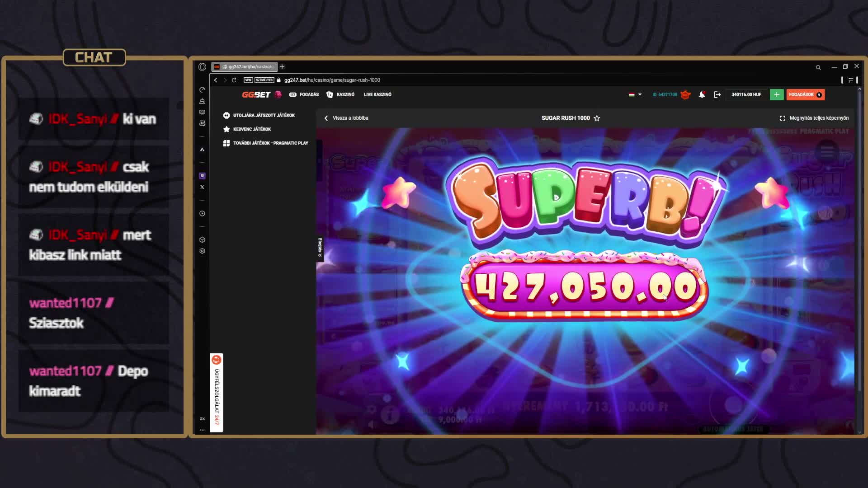Viewport: 868px width, 488px height.
Task: Open notifications bell icon
Action: (x=702, y=94)
